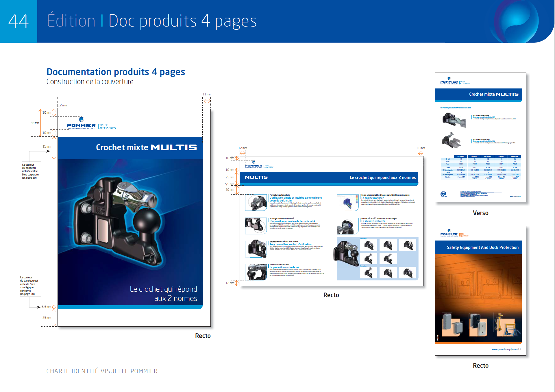Image resolution: width=555 pixels, height=392 pixels.
Task: Click 'Crochet mixte MULTIS' on the large cover band
Action: 146,147
